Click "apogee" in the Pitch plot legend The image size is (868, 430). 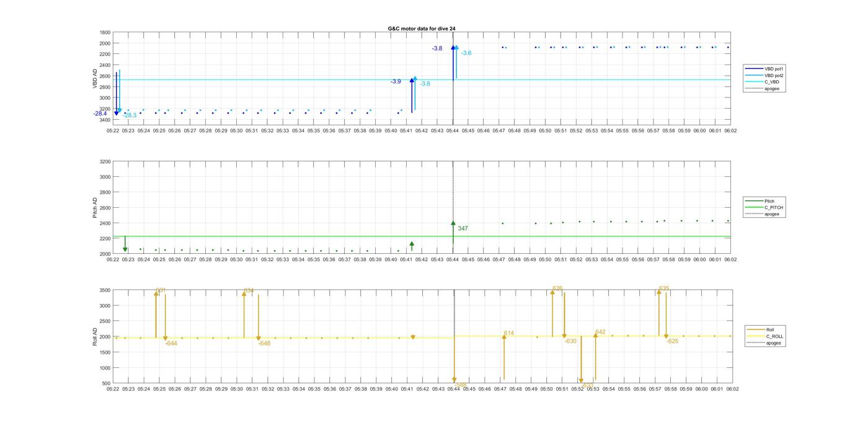[x=763, y=214]
